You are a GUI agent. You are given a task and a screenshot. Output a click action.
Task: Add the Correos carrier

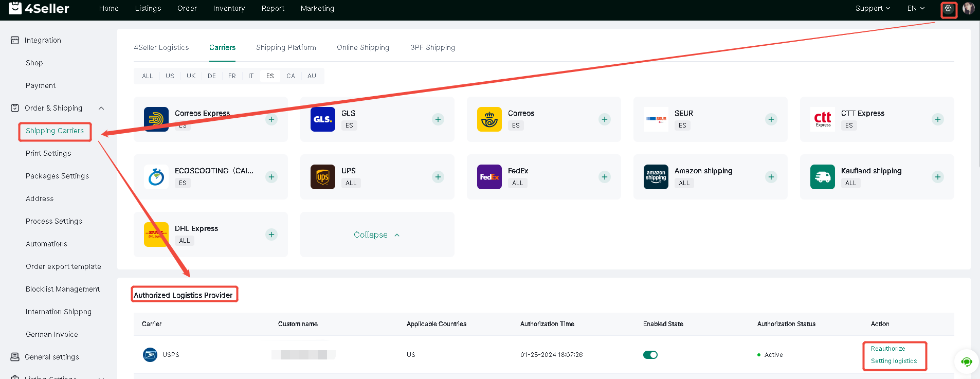(x=605, y=119)
